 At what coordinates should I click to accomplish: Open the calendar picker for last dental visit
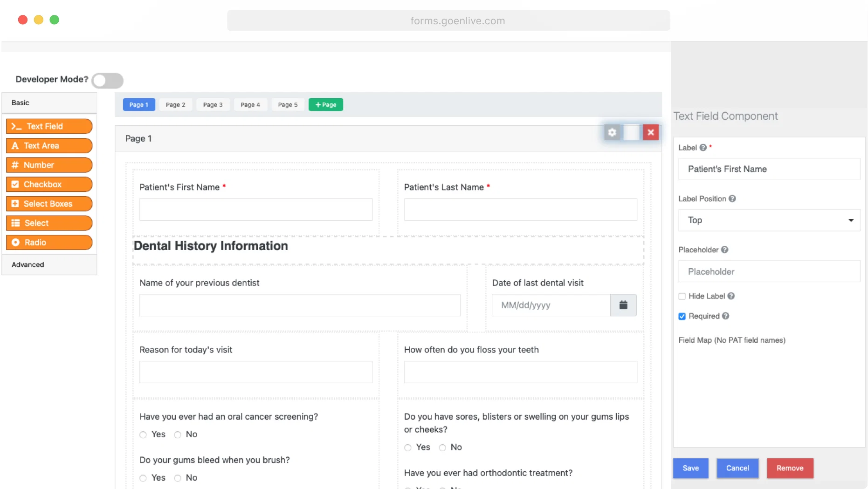pos(623,305)
